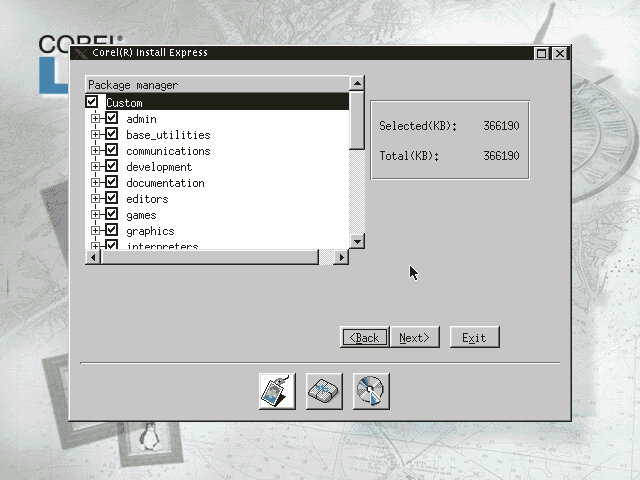The width and height of the screenshot is (640, 480).
Task: Uncheck the Custom root checkbox
Action: click(x=93, y=102)
